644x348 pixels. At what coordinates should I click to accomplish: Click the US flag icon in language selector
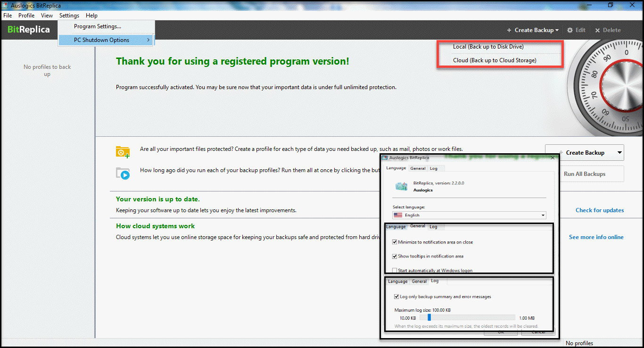click(x=398, y=215)
